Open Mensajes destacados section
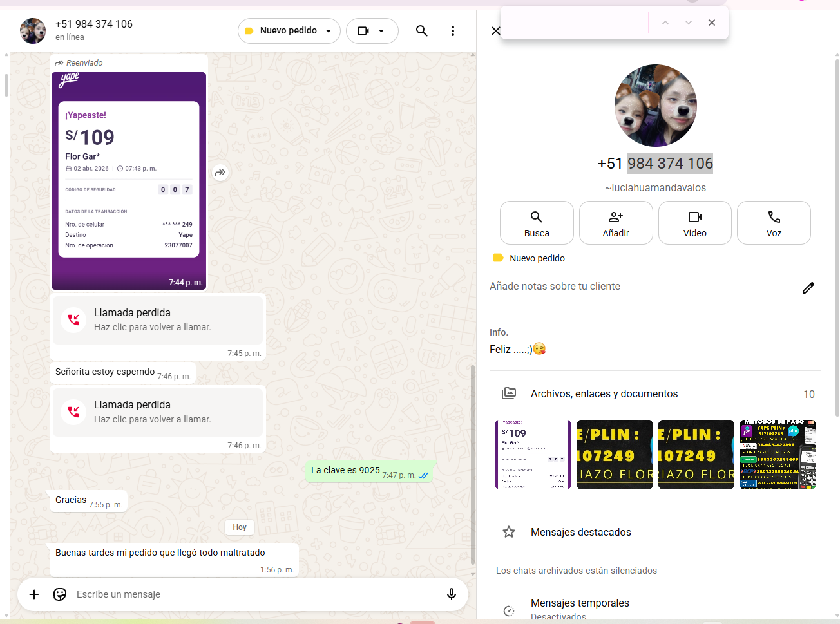840x624 pixels. coord(580,532)
